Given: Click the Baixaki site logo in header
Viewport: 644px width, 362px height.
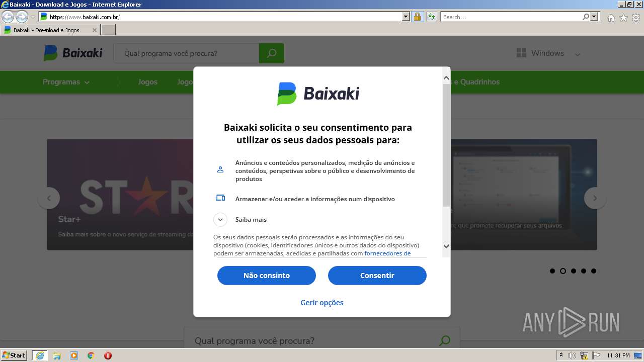Looking at the screenshot, I should (73, 53).
